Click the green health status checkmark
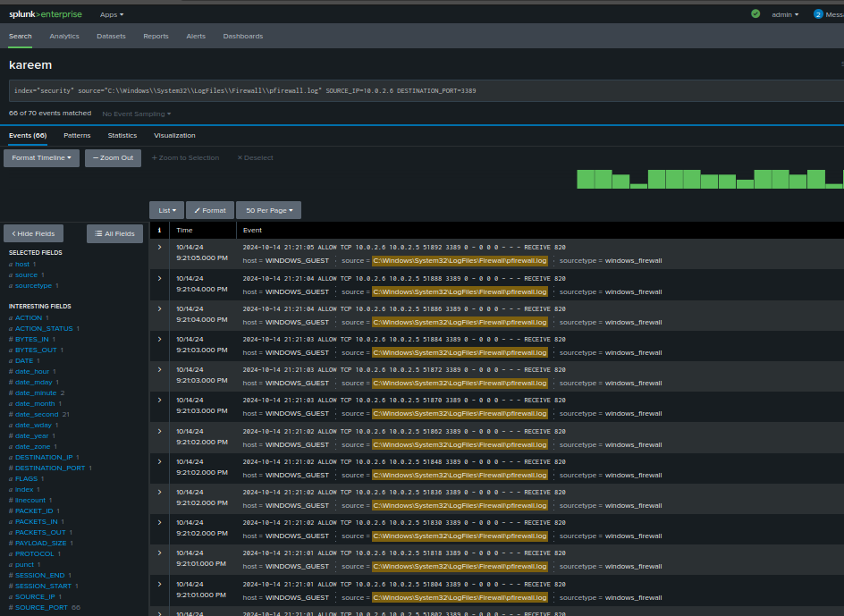Viewport: 844px width, 616px height. click(755, 14)
